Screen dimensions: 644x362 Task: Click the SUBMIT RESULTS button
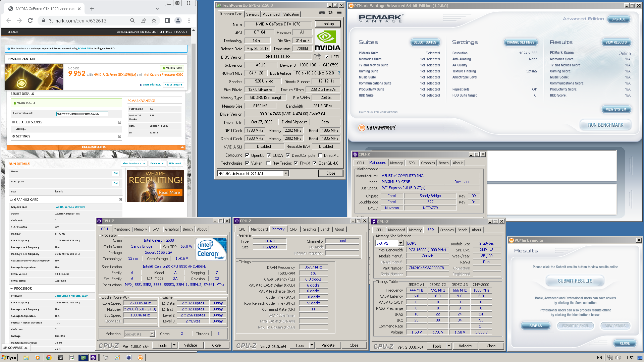[x=575, y=281]
